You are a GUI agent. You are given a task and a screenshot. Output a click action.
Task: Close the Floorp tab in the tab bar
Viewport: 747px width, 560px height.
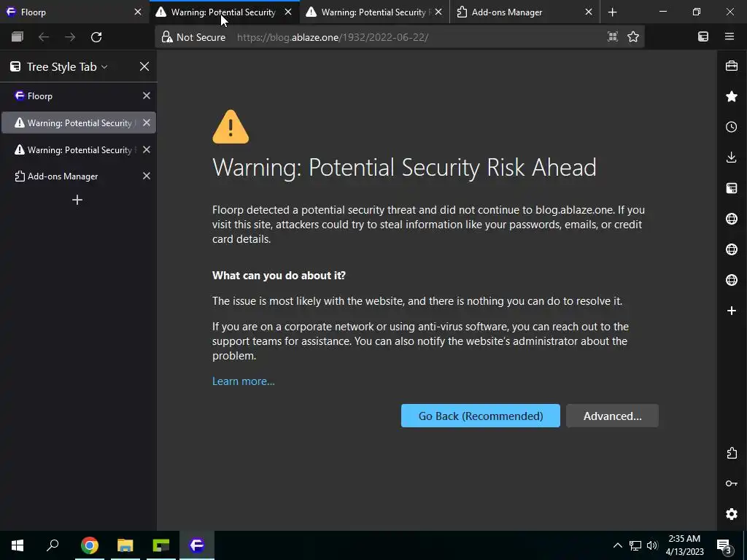click(x=138, y=12)
